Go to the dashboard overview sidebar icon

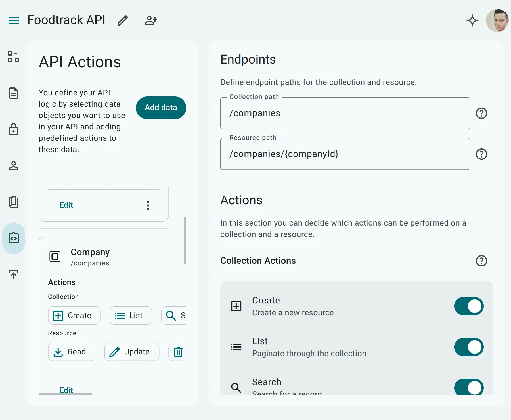(14, 57)
